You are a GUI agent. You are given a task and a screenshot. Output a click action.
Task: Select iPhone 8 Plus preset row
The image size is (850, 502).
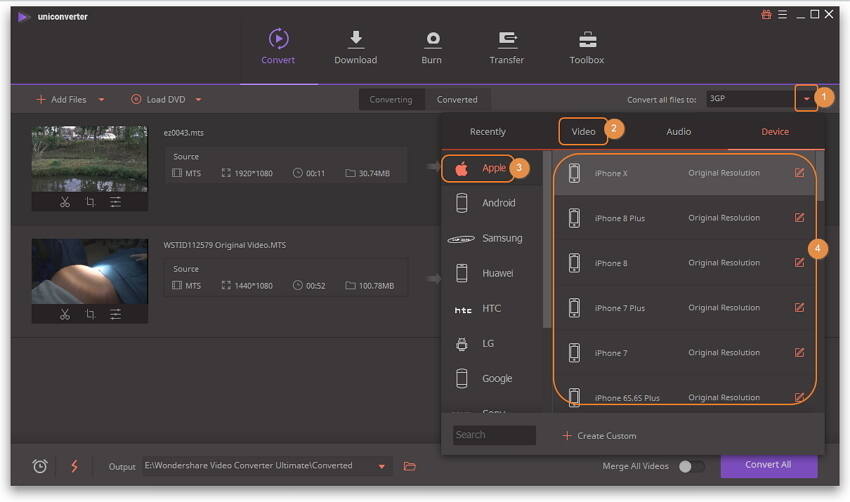point(685,218)
